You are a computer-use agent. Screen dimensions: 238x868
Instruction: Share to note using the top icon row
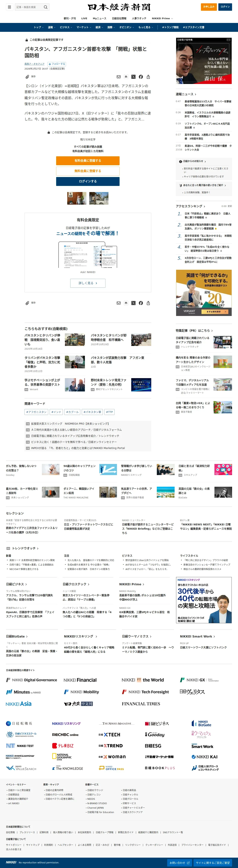click(126, 77)
